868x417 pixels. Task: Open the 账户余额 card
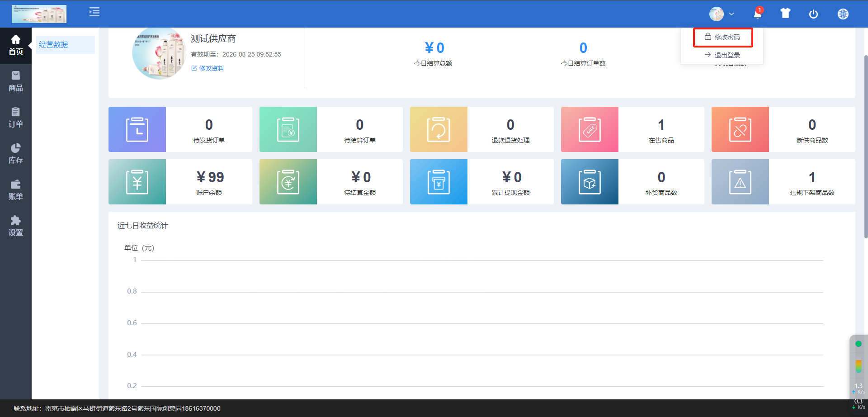tap(180, 182)
